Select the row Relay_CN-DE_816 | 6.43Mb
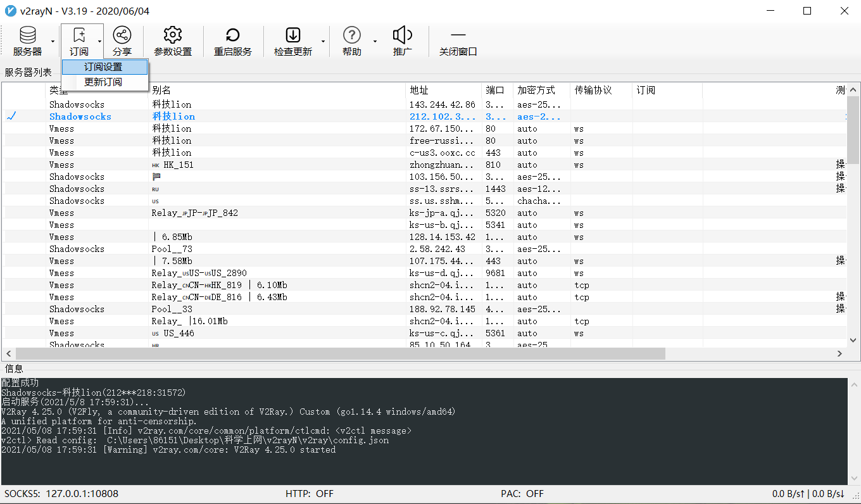The width and height of the screenshot is (861, 504). click(424, 297)
